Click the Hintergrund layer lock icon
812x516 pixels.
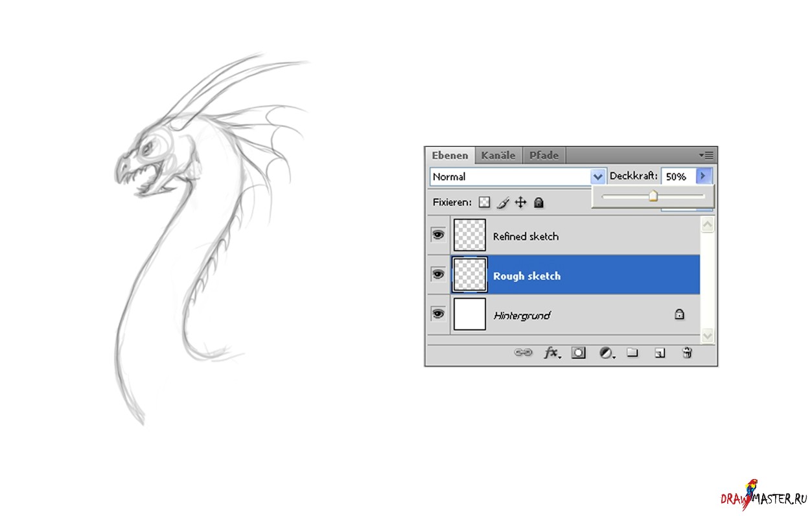click(679, 314)
